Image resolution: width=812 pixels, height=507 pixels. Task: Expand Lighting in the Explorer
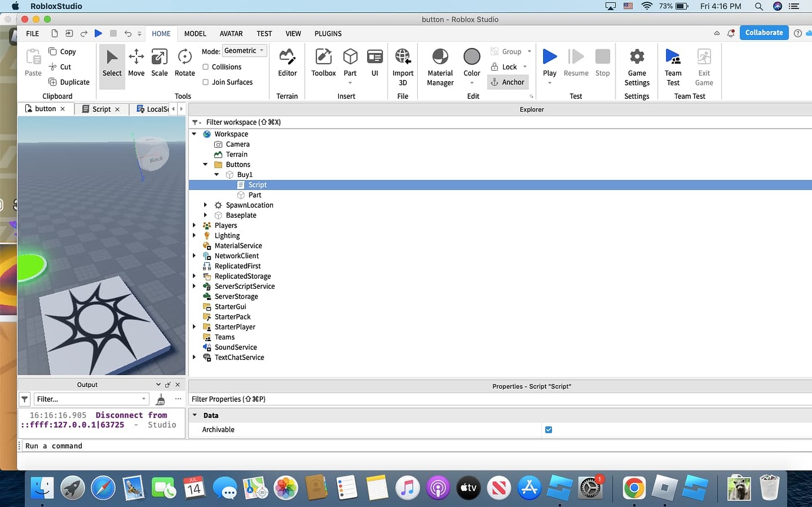tap(195, 235)
